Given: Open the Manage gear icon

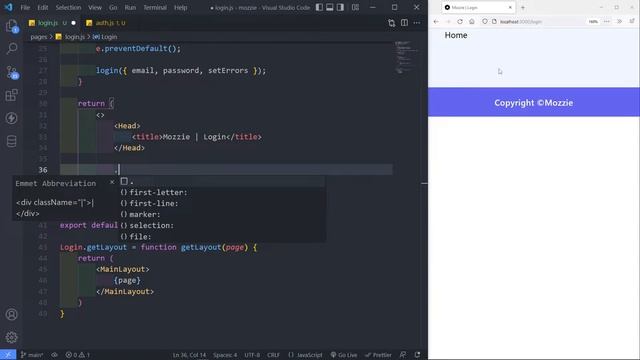Looking at the screenshot, I should (x=12, y=337).
